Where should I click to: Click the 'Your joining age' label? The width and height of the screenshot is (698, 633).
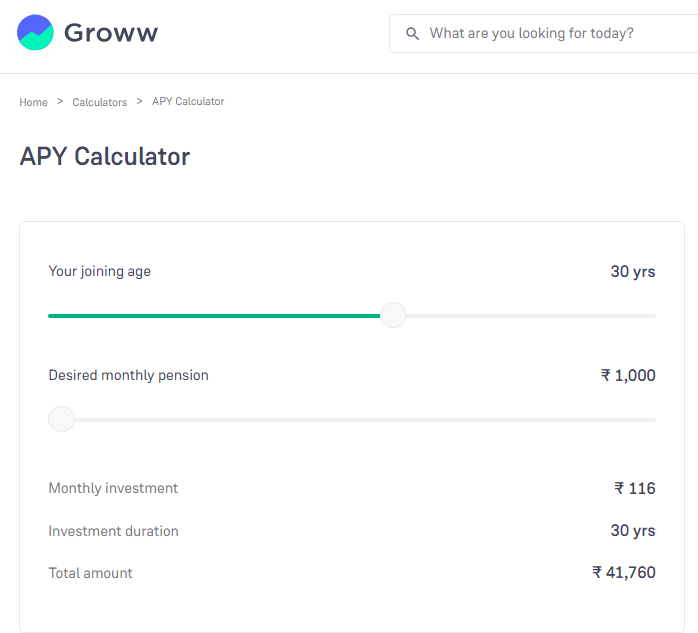pos(100,271)
